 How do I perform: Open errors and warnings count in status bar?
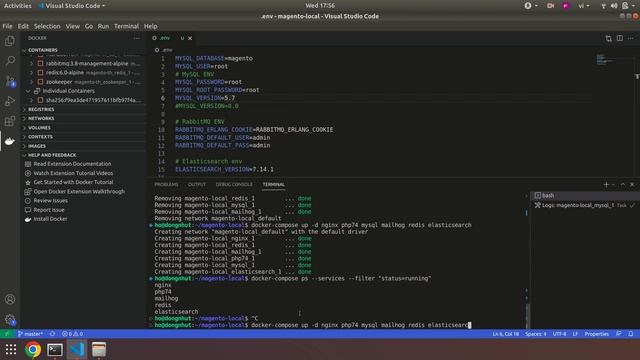[x=72, y=334]
